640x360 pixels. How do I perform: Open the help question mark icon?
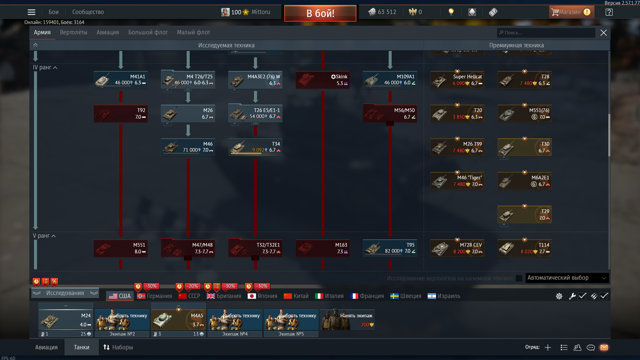tap(609, 12)
